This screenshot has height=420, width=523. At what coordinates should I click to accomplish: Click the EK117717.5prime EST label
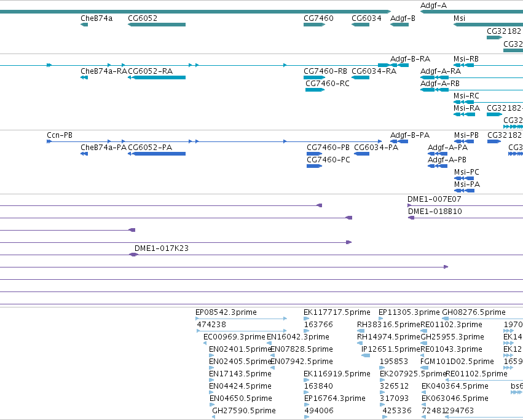tap(337, 313)
